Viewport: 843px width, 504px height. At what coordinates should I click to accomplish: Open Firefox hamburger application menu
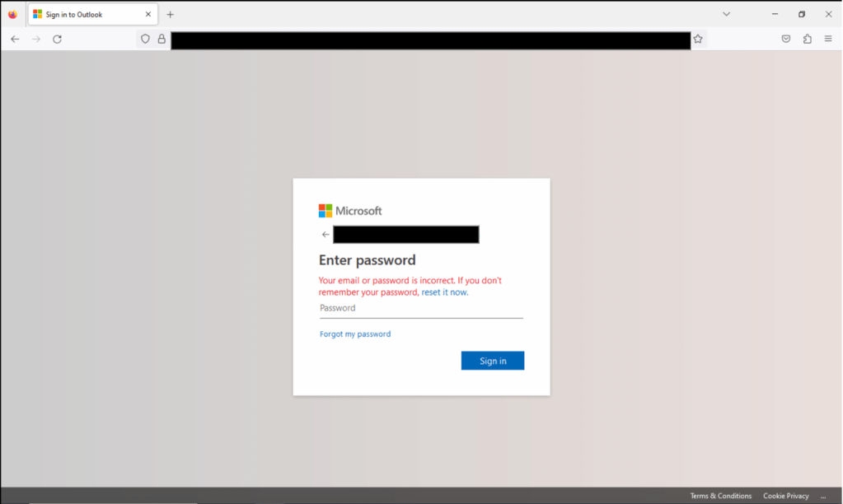(828, 39)
